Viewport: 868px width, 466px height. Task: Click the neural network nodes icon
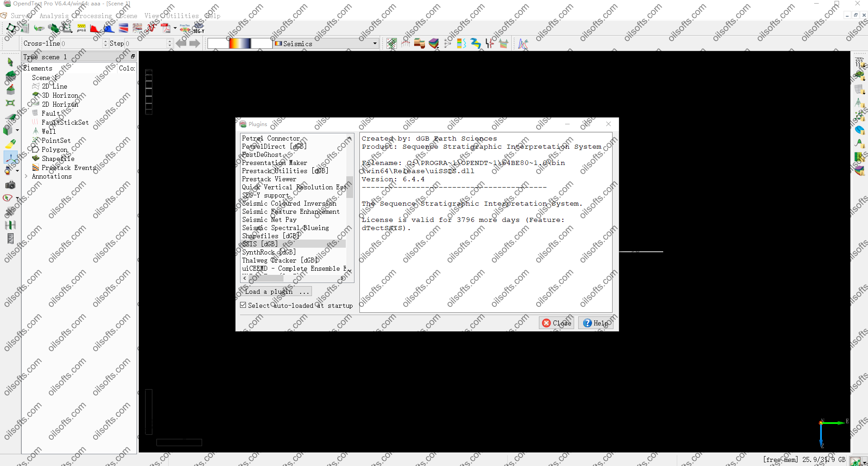pyautogui.click(x=448, y=43)
